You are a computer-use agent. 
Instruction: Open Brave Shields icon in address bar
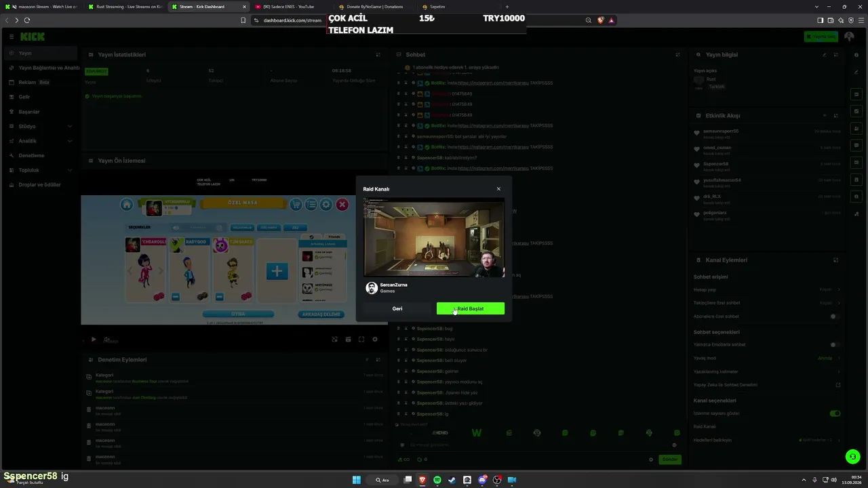600,20
